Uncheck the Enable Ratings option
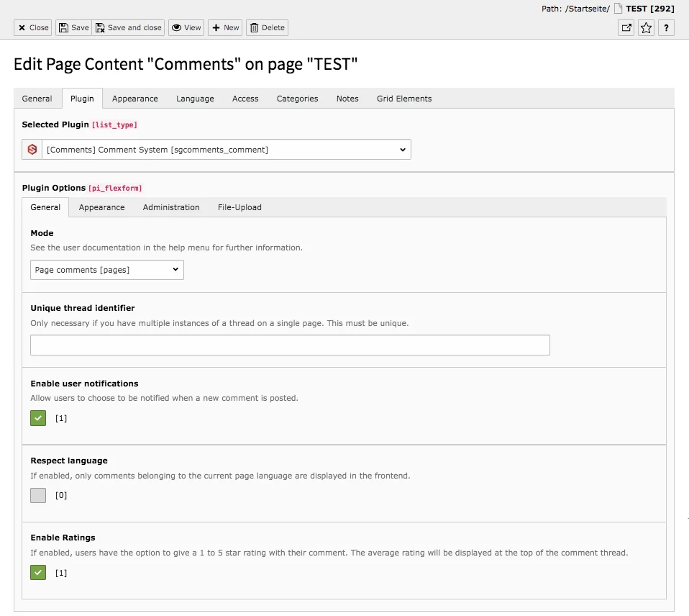This screenshot has height=616, width=689. point(37,572)
